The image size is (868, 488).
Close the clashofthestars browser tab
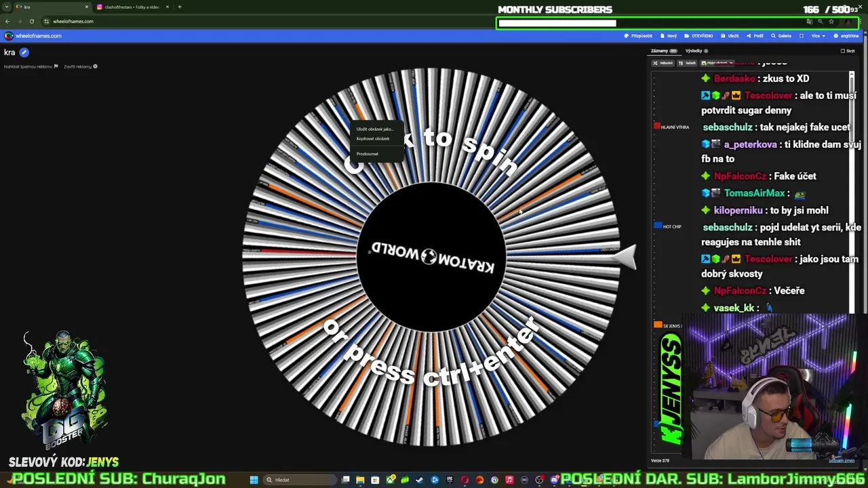click(167, 7)
